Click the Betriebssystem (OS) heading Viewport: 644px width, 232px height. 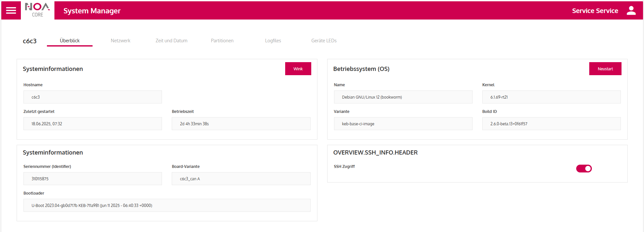[361, 69]
